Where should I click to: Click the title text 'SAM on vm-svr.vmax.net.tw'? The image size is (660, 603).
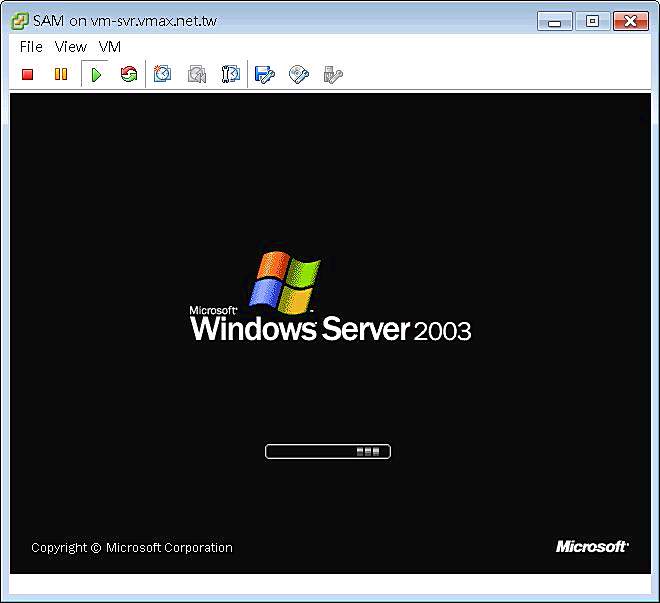click(125, 21)
